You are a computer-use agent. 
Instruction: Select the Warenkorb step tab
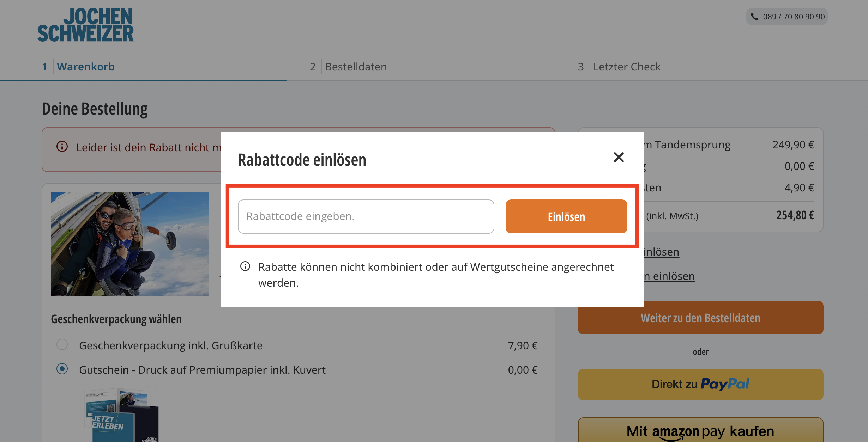(78, 67)
